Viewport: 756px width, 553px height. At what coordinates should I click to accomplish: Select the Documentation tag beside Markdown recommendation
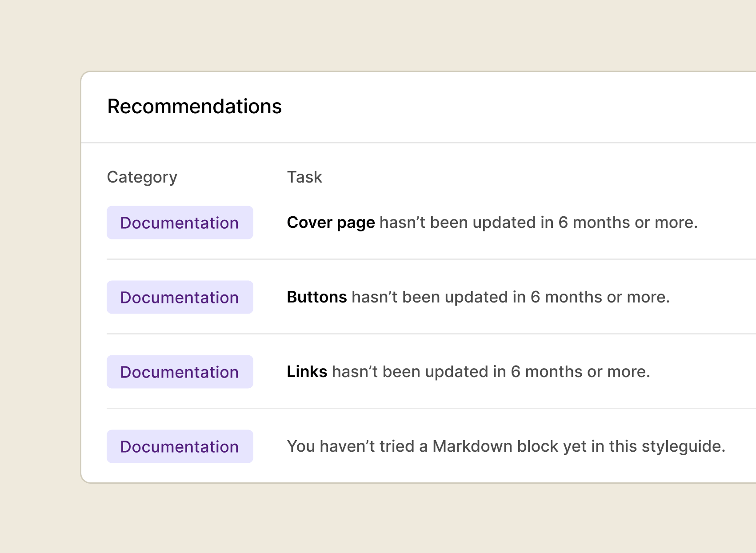tap(180, 446)
